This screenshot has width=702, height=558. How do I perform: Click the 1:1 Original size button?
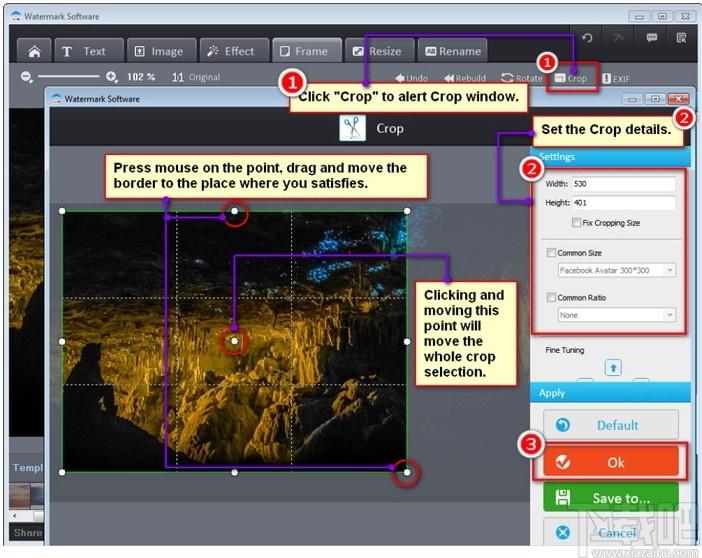(196, 77)
